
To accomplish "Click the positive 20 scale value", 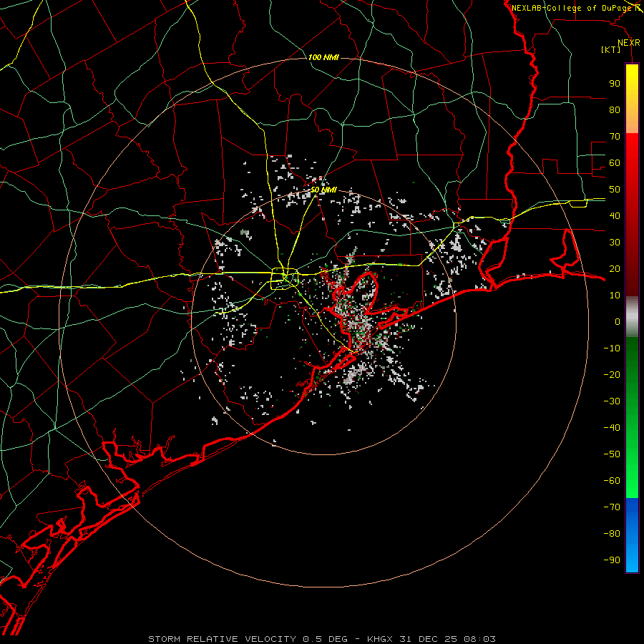I will tap(615, 268).
